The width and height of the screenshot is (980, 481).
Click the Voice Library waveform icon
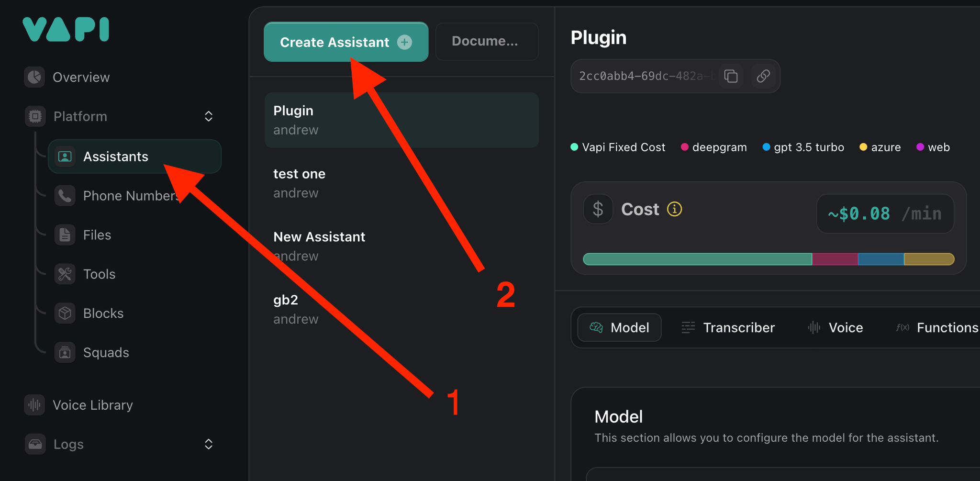[x=34, y=405]
